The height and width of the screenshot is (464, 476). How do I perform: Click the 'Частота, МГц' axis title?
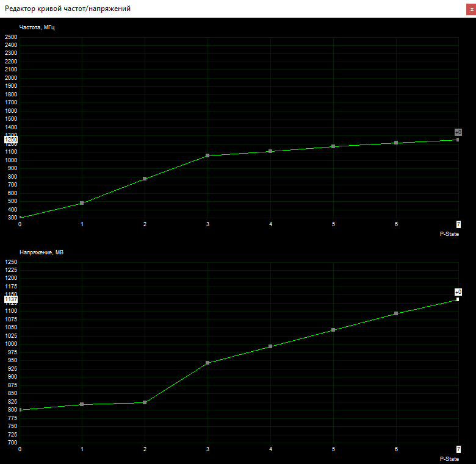pyautogui.click(x=37, y=27)
